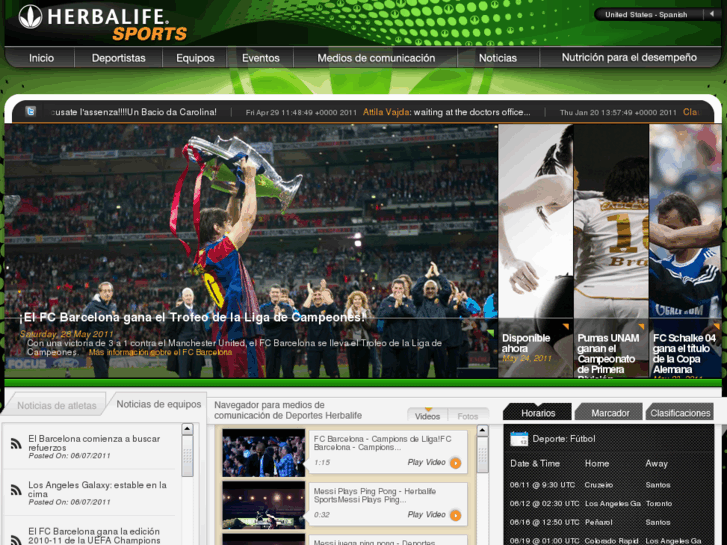Click 'Un Bacio da Carolina!' tweet text
727x545 pixels.
[172, 112]
